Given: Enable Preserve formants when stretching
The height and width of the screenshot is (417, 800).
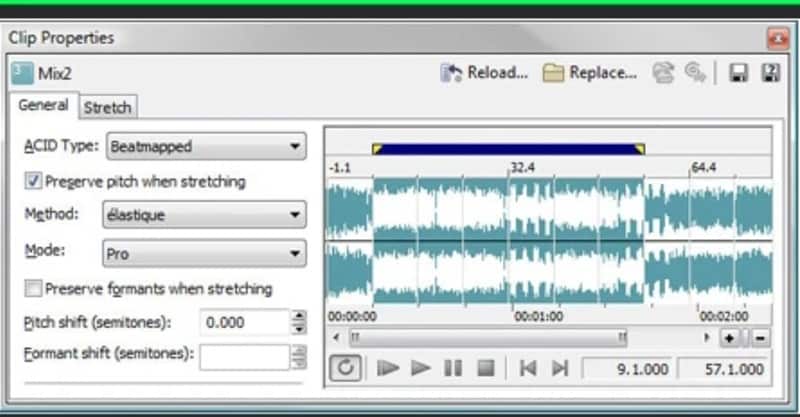Looking at the screenshot, I should click(33, 288).
